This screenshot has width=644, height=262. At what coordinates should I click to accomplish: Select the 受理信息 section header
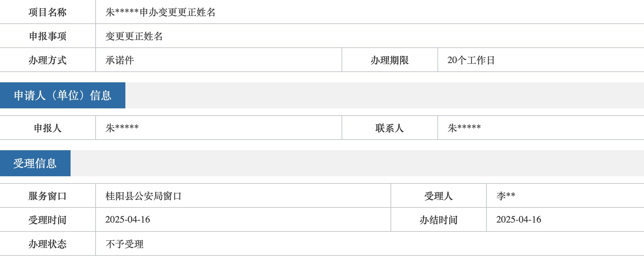point(35,163)
